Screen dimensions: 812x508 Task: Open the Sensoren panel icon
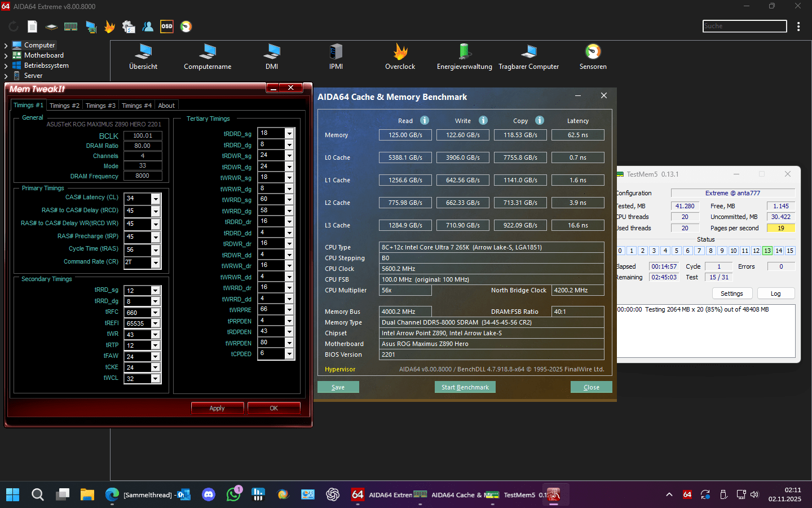point(593,56)
